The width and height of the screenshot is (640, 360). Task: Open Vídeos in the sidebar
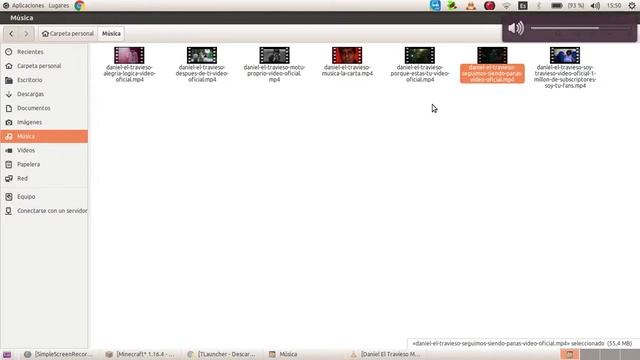point(44,150)
